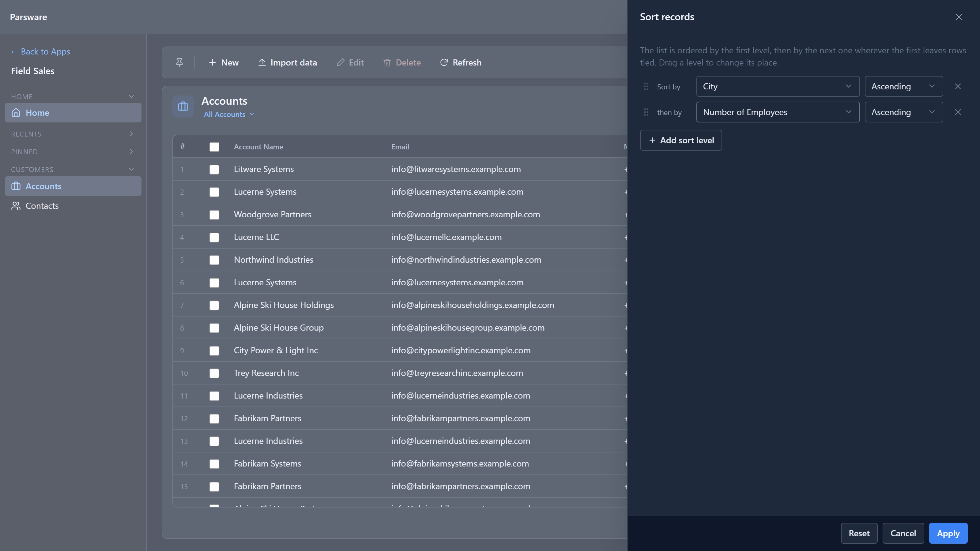Click the Contacts people icon in sidebar
Image resolution: width=980 pixels, height=551 pixels.
pyautogui.click(x=16, y=206)
